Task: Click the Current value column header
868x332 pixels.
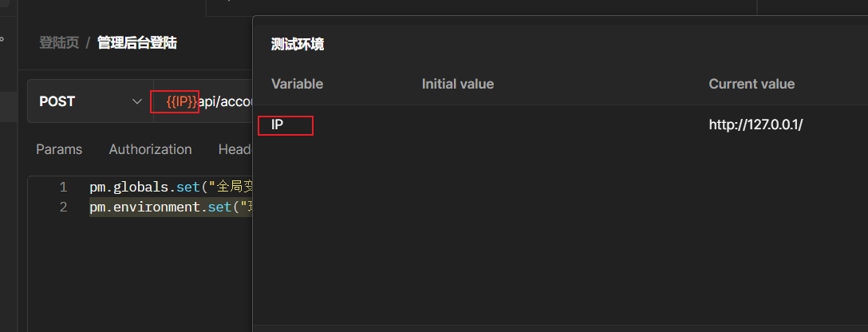Action: tap(752, 84)
